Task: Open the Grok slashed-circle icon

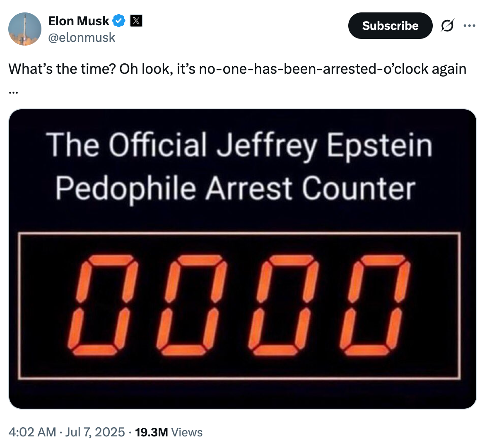Action: point(447,26)
